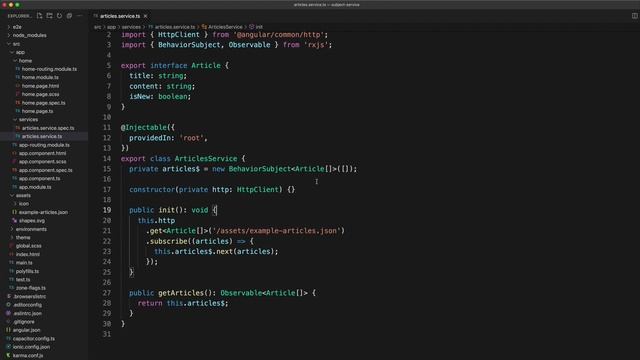The image size is (640, 360).
Task: Open home.module.ts in explorer
Action: pyautogui.click(x=40, y=77)
